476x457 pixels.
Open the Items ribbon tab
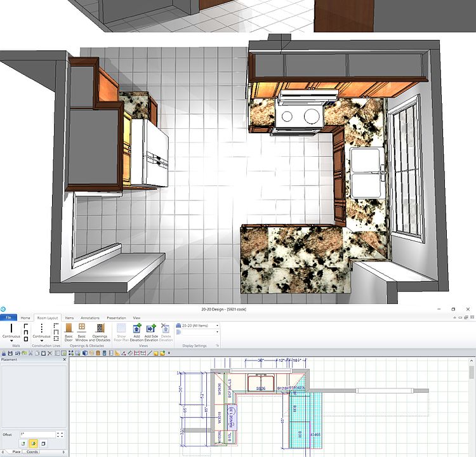coord(69,318)
